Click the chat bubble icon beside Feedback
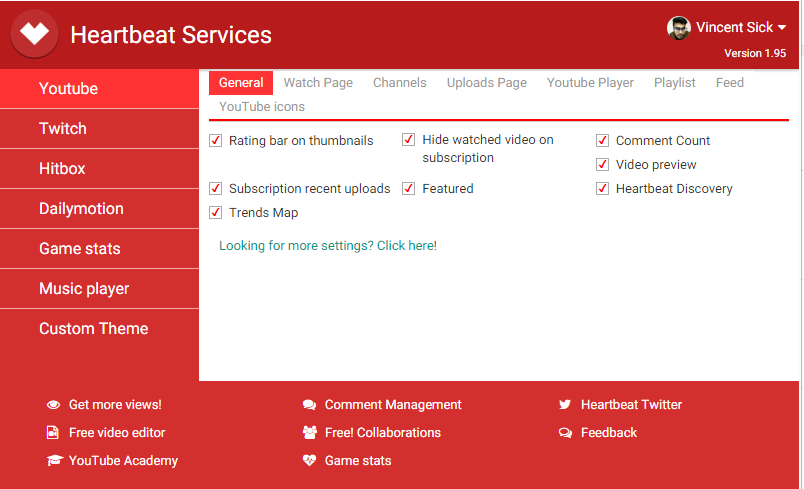This screenshot has height=489, width=804. [x=565, y=433]
